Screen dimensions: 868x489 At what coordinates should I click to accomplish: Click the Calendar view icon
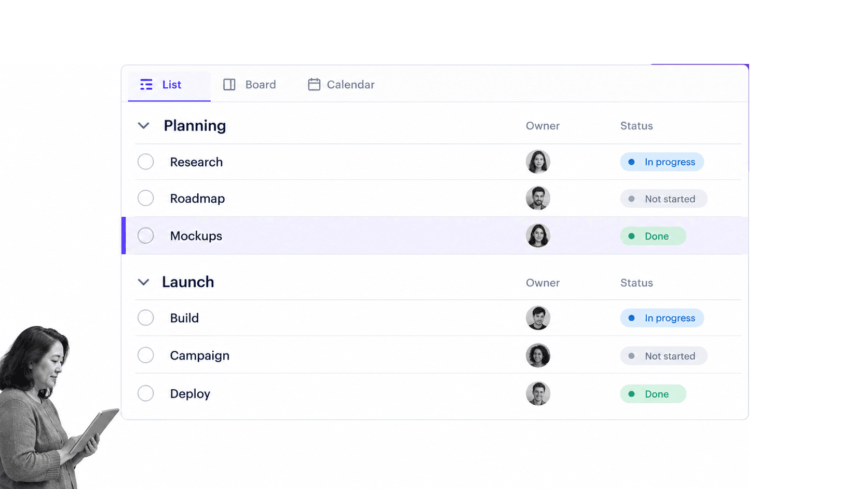(x=314, y=84)
